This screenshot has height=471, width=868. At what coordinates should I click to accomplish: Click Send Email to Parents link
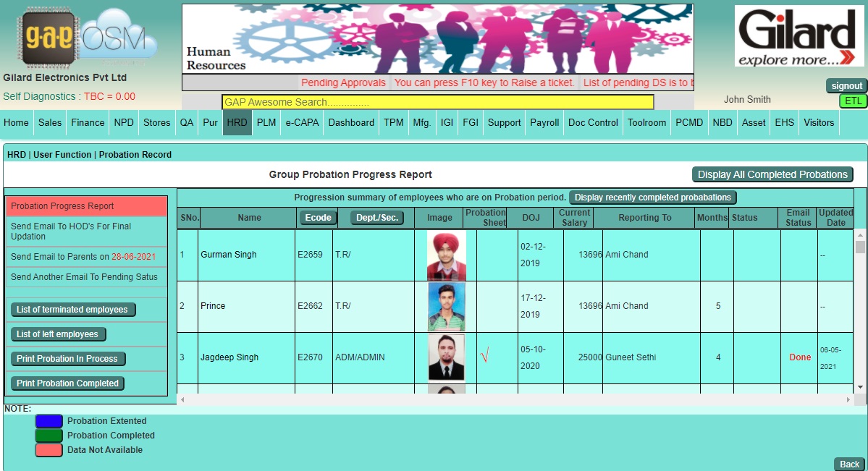pyautogui.click(x=83, y=257)
